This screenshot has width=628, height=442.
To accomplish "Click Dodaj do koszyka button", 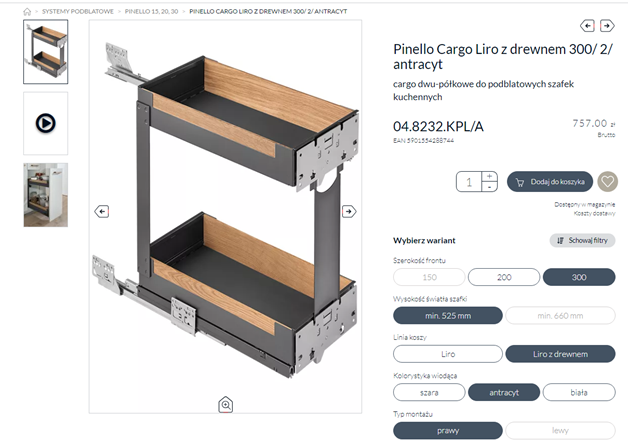I will 551,181.
